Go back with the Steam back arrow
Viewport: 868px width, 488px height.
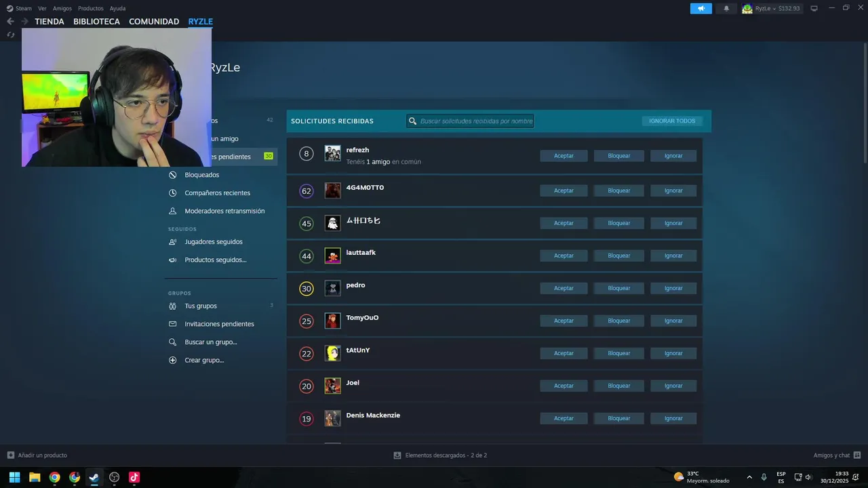point(10,22)
